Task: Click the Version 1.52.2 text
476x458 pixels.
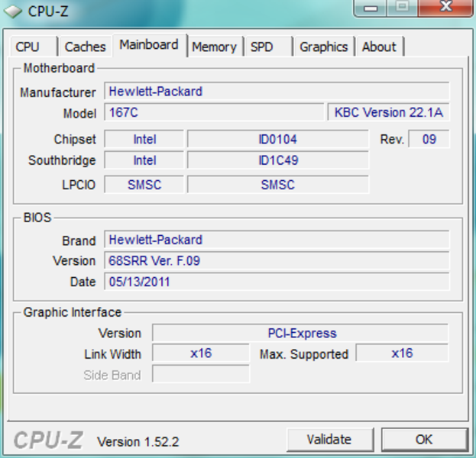Action: 138,442
